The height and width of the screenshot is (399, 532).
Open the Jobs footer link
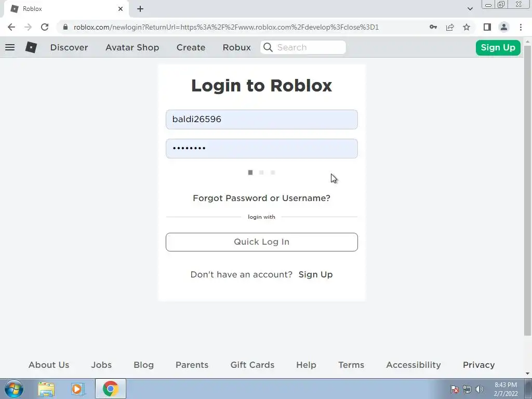(101, 365)
